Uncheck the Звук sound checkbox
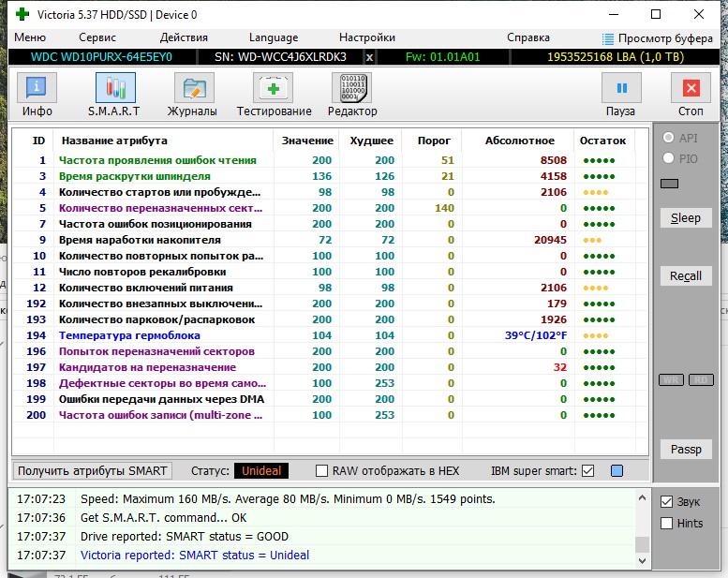The height and width of the screenshot is (578, 728). click(x=666, y=501)
